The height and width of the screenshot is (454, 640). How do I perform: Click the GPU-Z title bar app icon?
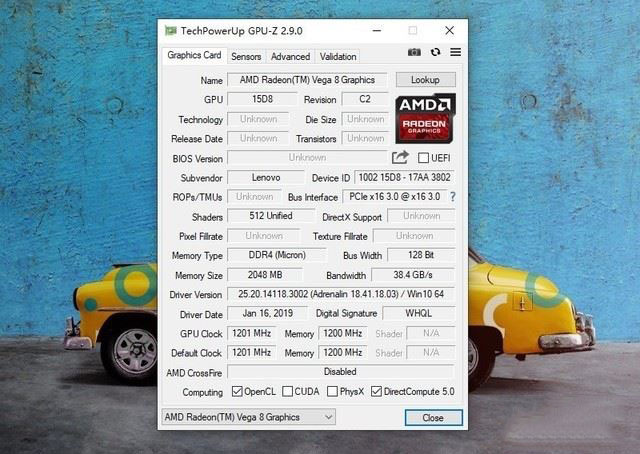coord(171,31)
